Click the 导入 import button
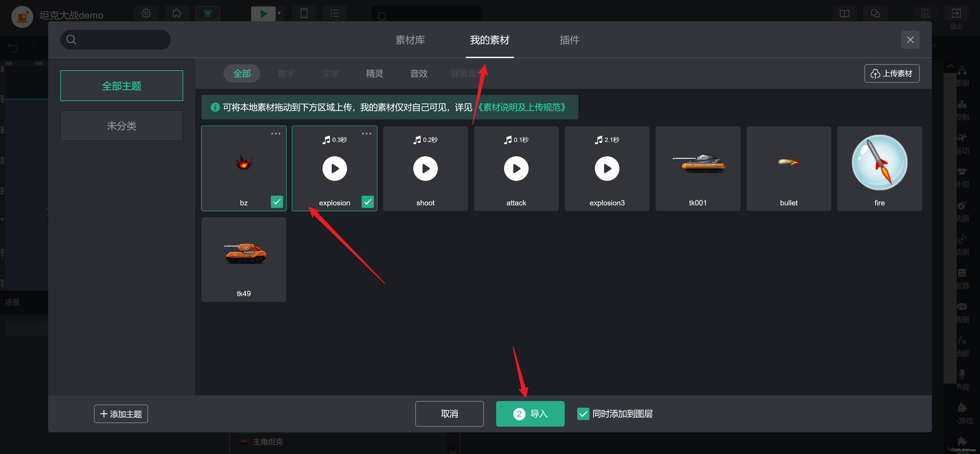 tap(530, 414)
